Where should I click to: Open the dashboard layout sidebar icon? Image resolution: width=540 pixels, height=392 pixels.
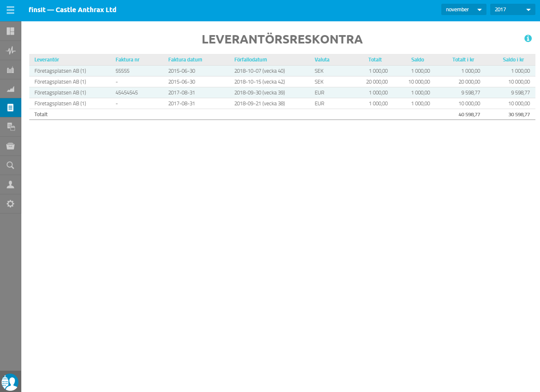10,31
